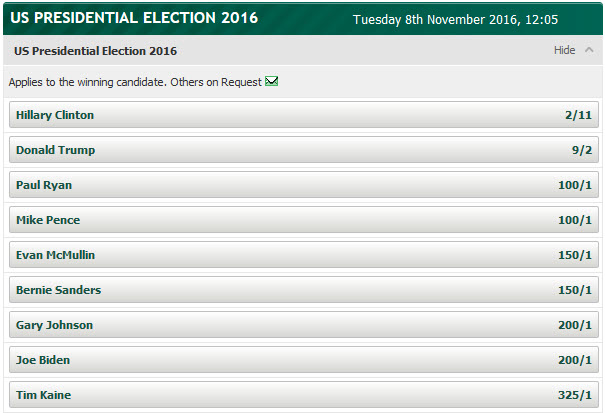Click the 9/2 odds value
The width and height of the screenshot is (605, 413).
(x=581, y=150)
